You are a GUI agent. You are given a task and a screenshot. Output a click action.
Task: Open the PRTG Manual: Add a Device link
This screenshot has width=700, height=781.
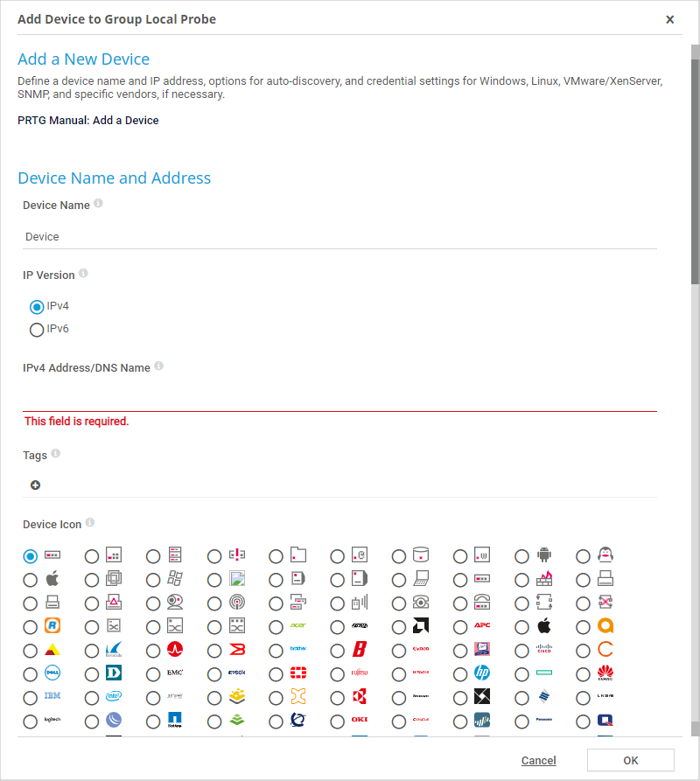pos(88,121)
